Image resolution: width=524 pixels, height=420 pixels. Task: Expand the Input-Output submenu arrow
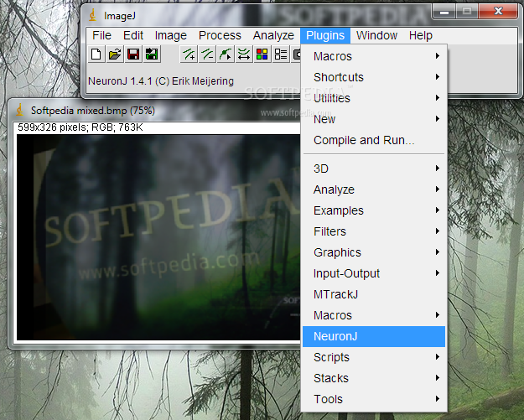[438, 273]
